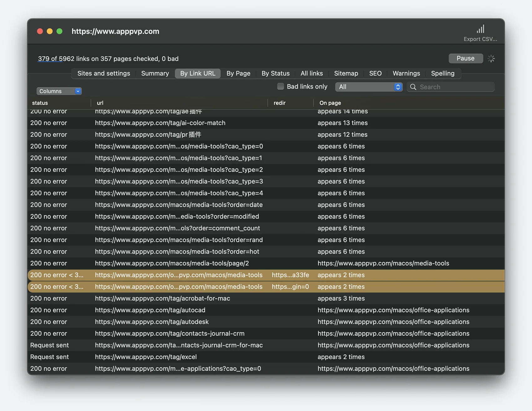Viewport: 532px width, 411px height.
Task: Click inside the Search field
Action: pos(451,87)
